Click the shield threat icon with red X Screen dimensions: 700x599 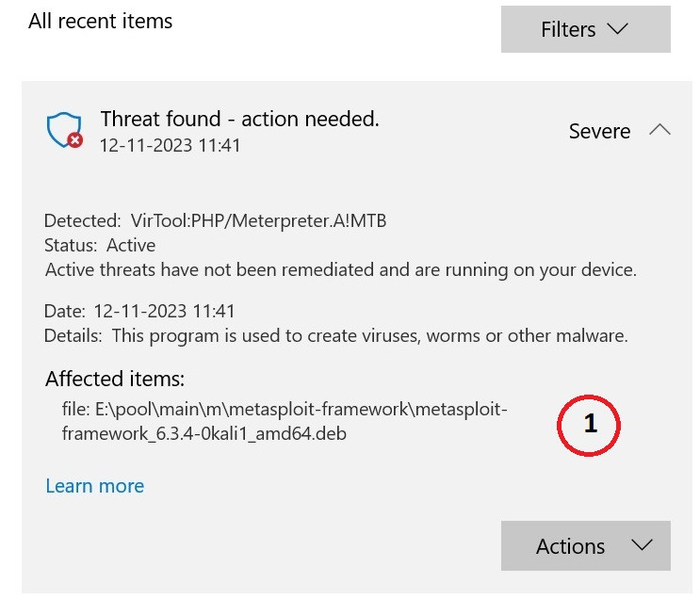click(65, 130)
